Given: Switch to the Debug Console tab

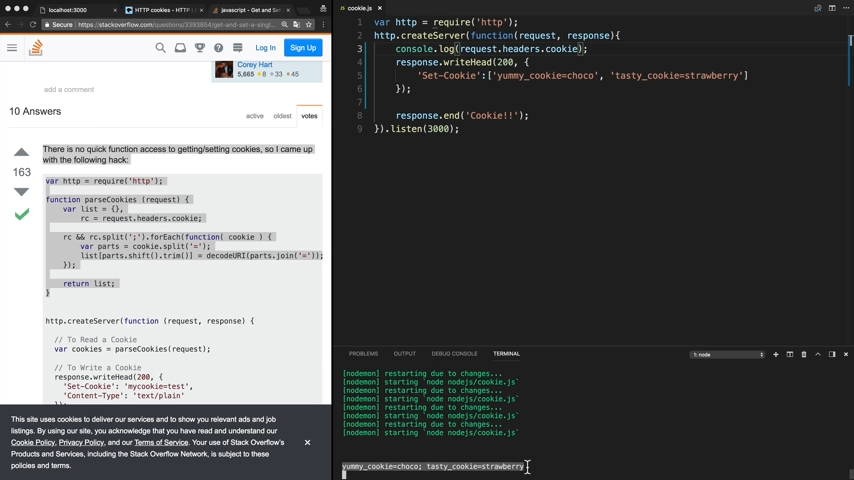Looking at the screenshot, I should pos(454,354).
